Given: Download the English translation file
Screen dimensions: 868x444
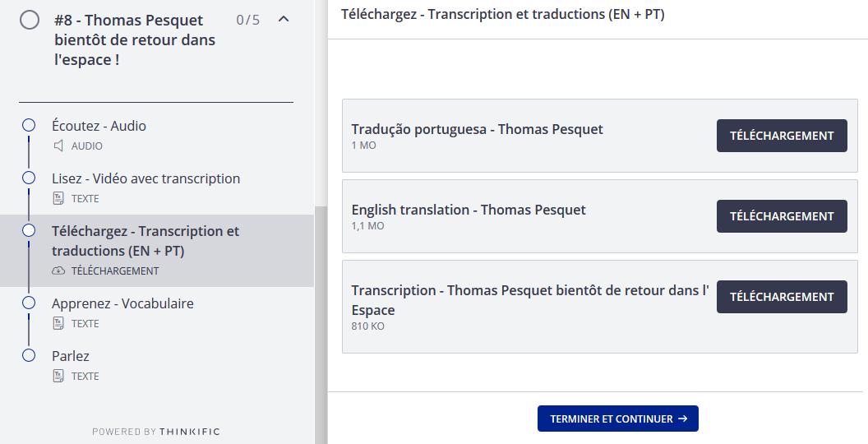Looking at the screenshot, I should coord(782,216).
